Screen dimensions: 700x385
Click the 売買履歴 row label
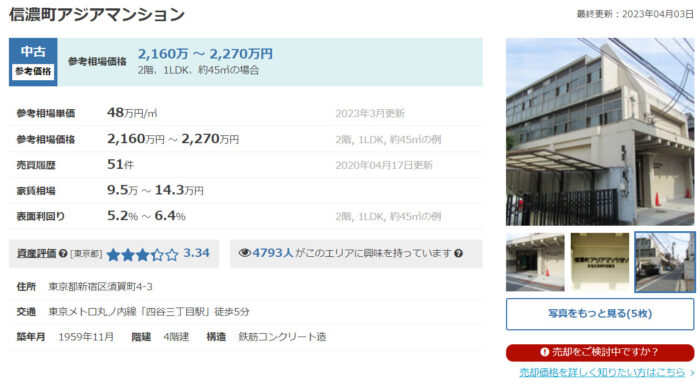coord(36,165)
